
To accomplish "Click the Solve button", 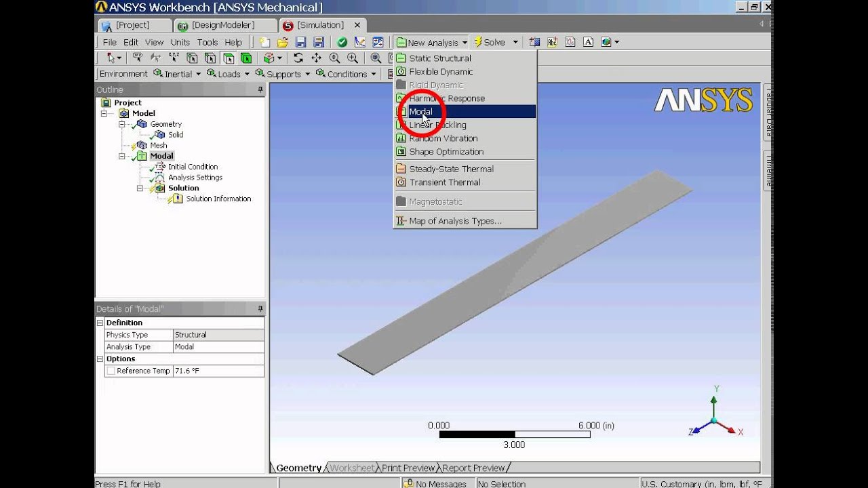I will (x=490, y=42).
